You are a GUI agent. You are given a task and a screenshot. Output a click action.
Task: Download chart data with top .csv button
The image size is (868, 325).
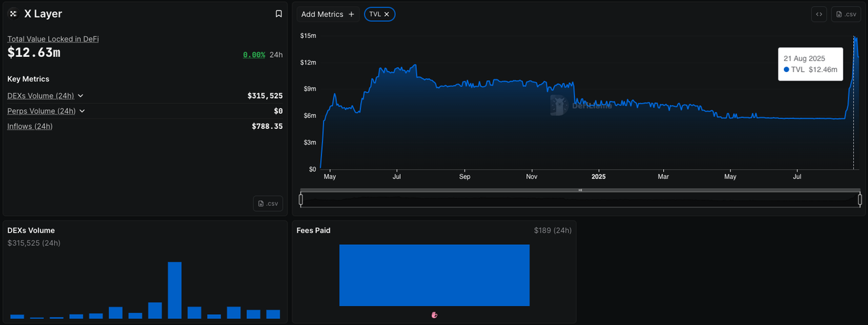(846, 14)
